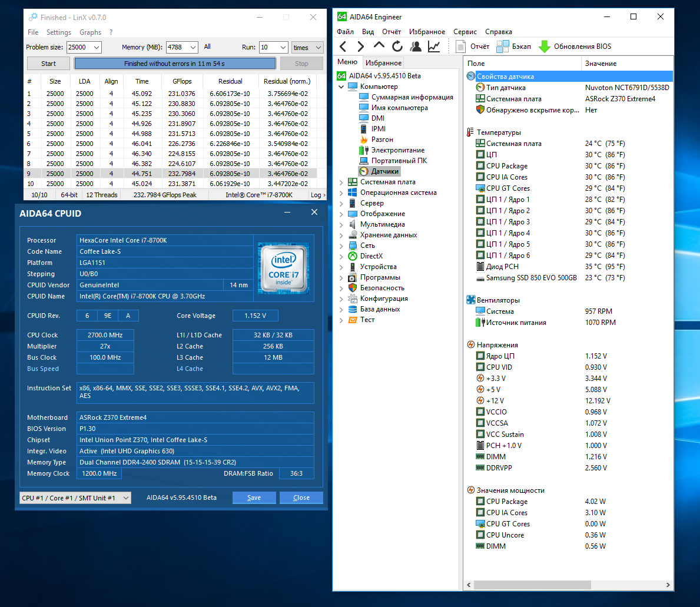700x607 pixels.
Task: Click the LinX finished progress bar
Action: [175, 64]
